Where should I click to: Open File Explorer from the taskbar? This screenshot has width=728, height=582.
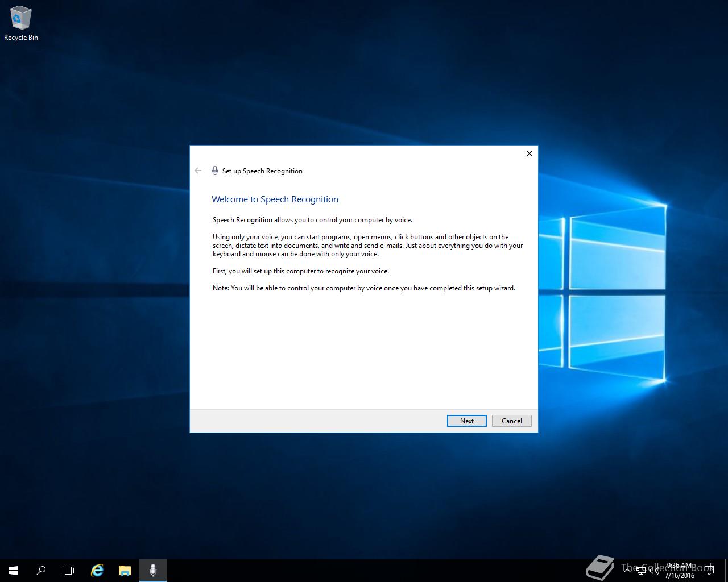tap(125, 570)
